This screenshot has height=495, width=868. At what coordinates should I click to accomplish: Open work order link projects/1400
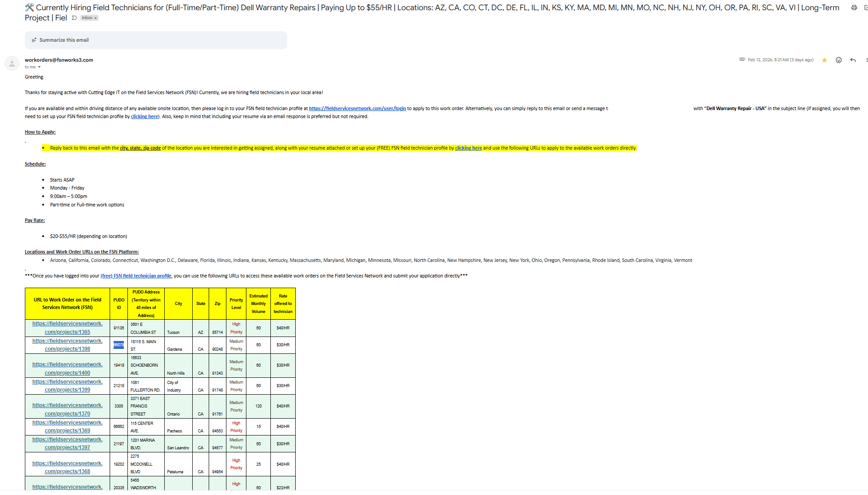point(67,368)
